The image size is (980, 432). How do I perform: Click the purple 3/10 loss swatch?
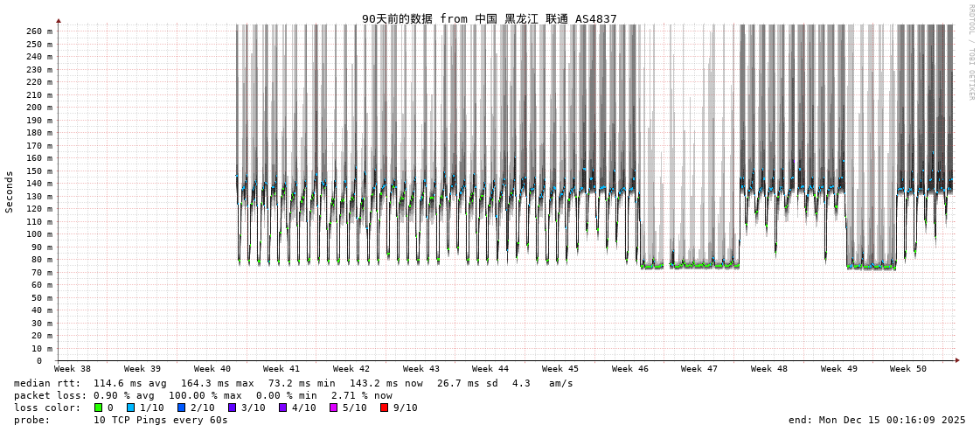pos(232,408)
